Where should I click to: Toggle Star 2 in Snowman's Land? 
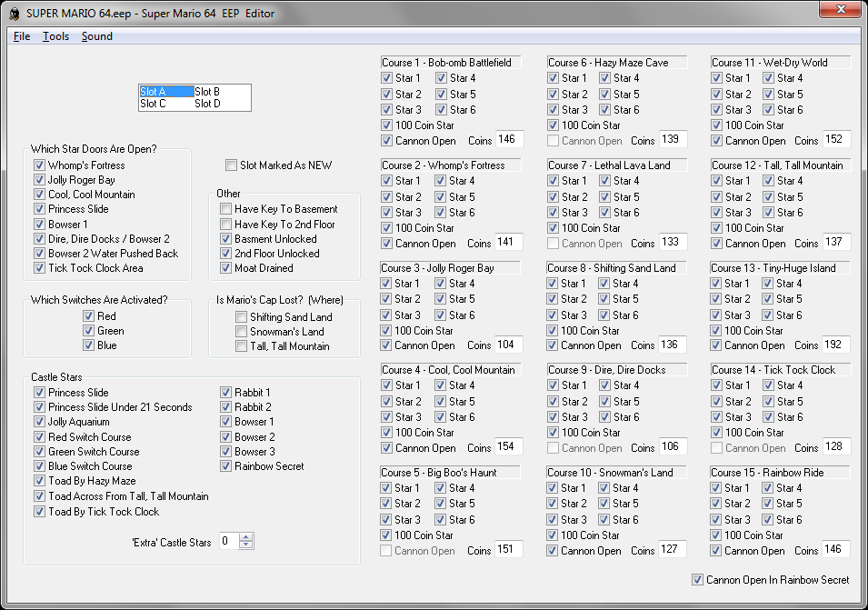tap(553, 503)
